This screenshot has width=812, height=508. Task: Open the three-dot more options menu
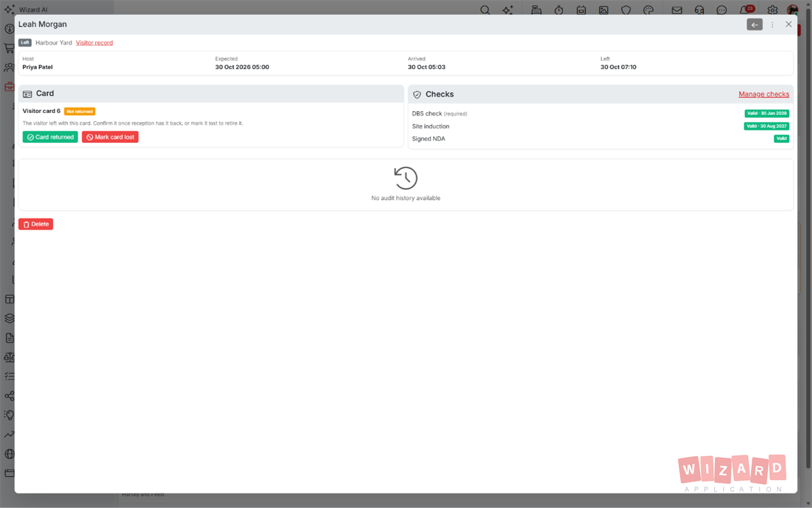772,25
